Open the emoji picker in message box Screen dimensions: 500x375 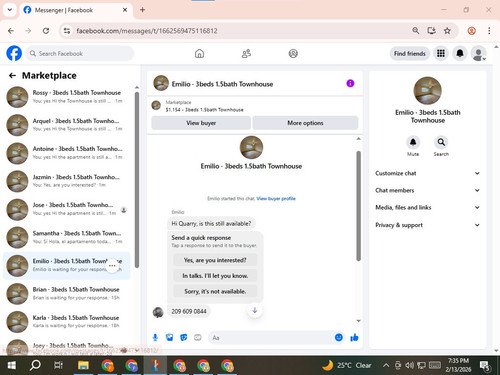pyautogui.click(x=339, y=337)
